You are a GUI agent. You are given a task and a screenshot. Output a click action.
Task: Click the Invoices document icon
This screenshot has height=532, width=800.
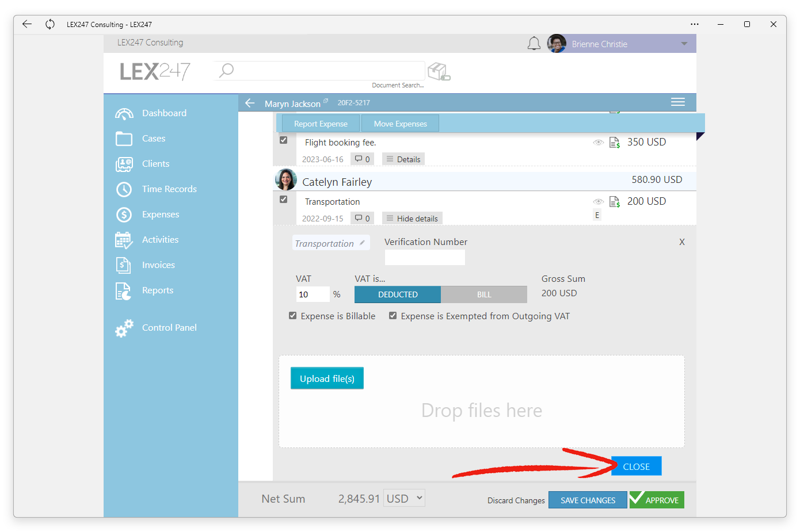point(123,265)
